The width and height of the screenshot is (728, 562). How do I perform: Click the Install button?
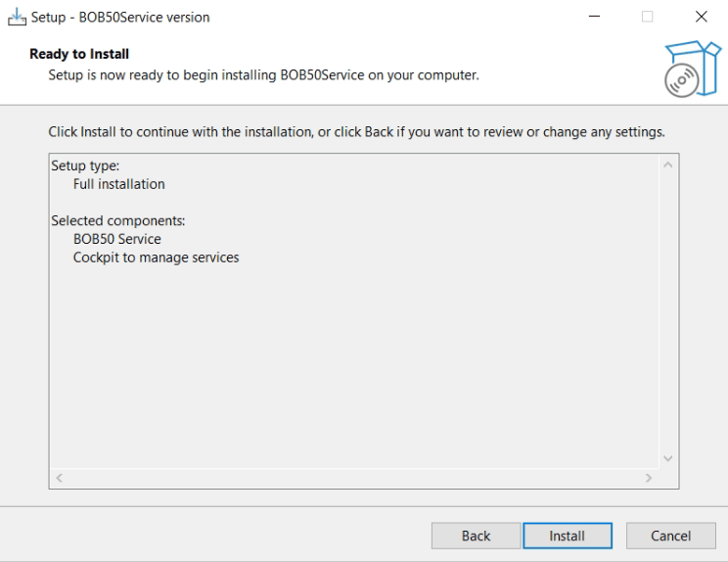(x=568, y=536)
